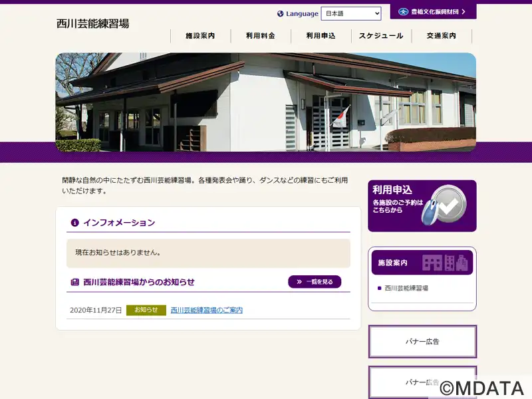The width and height of the screenshot is (532, 399).
Task: Click the 現在お知らせはありません notice text
Action: pyautogui.click(x=118, y=253)
